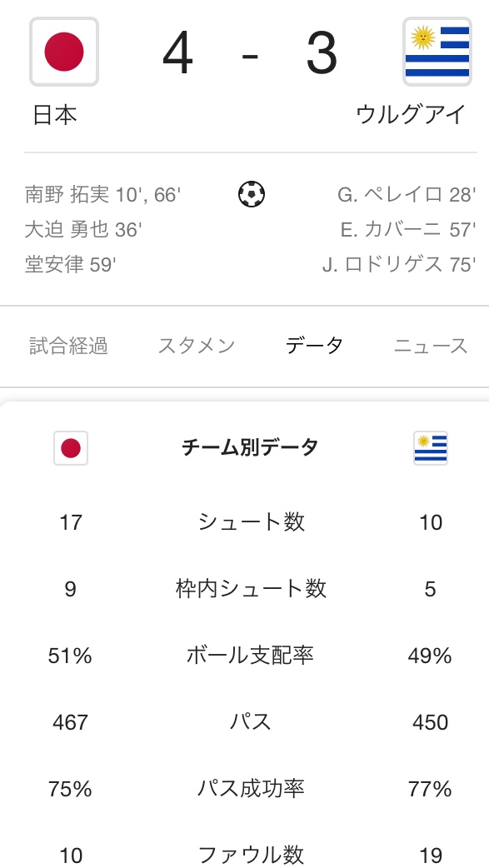Viewport: 489px width, 868px height.
Task: Click scorer G. ペレイロ 28'
Action: click(x=407, y=194)
